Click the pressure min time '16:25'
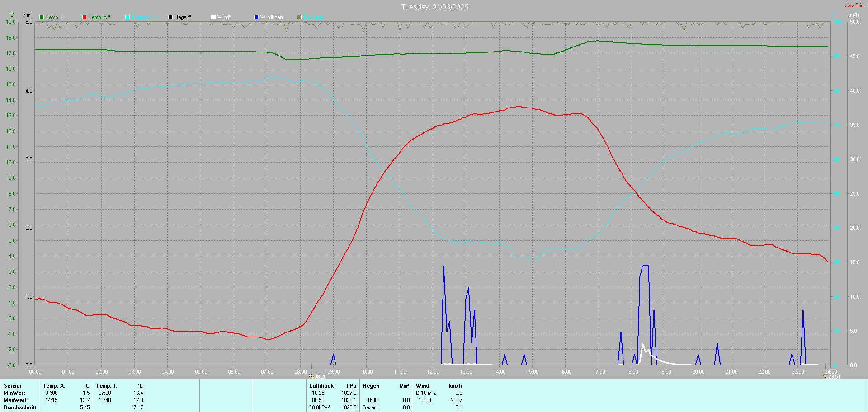 click(x=318, y=393)
